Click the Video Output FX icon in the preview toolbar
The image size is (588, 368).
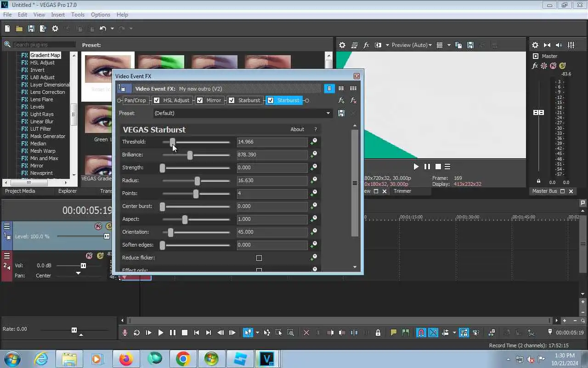click(366, 45)
